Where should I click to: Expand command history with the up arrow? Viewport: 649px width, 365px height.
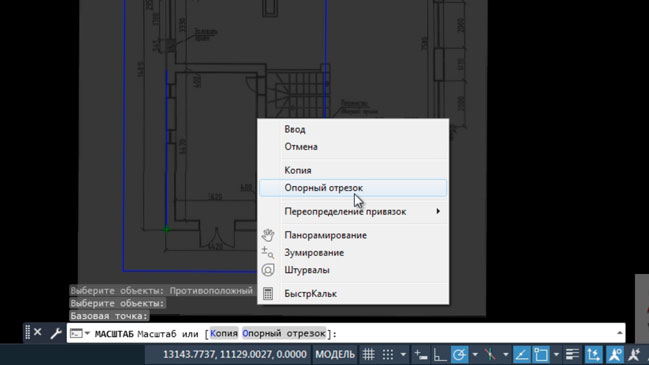click(x=619, y=333)
